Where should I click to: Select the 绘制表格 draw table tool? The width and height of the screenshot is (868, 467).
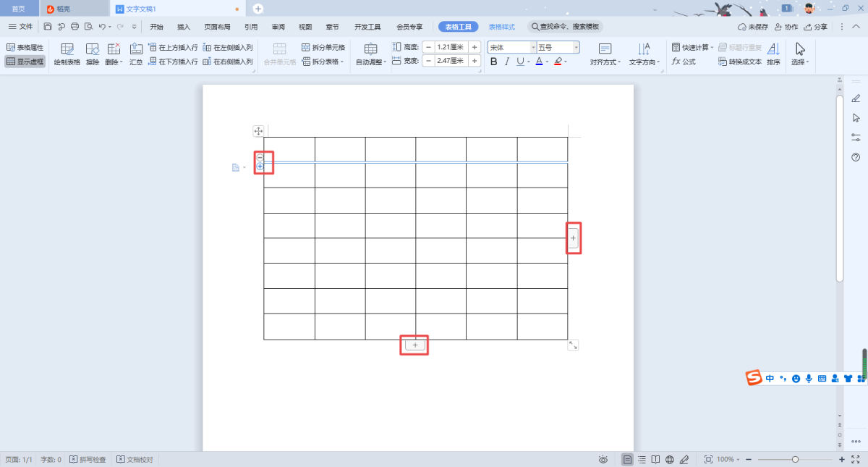67,54
